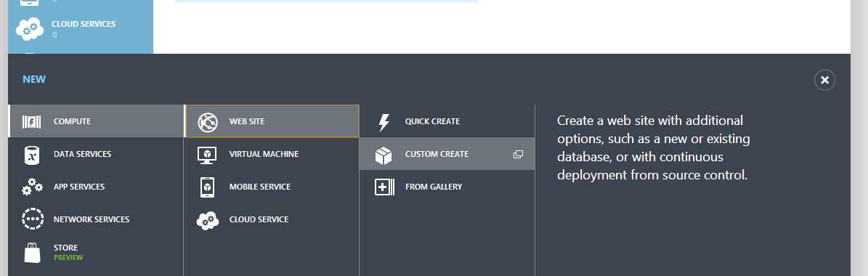This screenshot has width=868, height=276.
Task: Open Cloud Services in the left sidebar
Action: point(81,29)
